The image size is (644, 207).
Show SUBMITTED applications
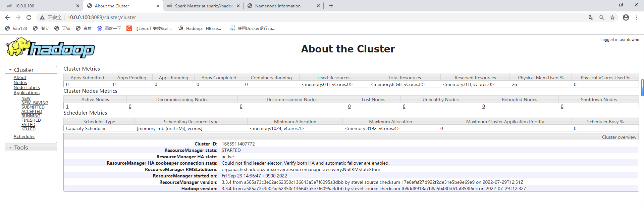[33, 107]
